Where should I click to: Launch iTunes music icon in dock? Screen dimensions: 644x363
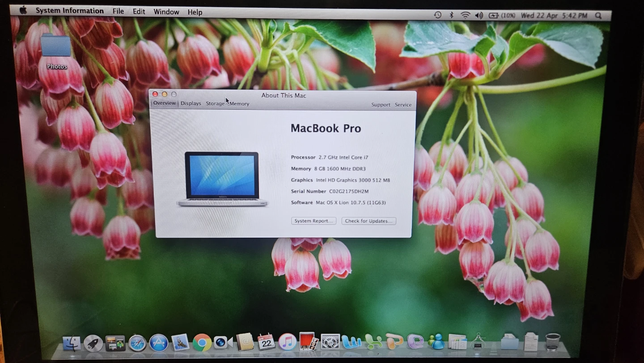[288, 342]
